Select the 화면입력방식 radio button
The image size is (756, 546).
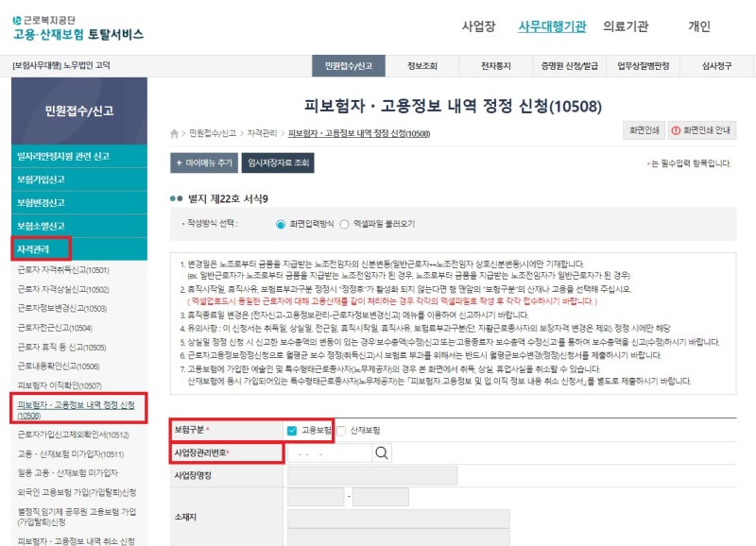(281, 224)
